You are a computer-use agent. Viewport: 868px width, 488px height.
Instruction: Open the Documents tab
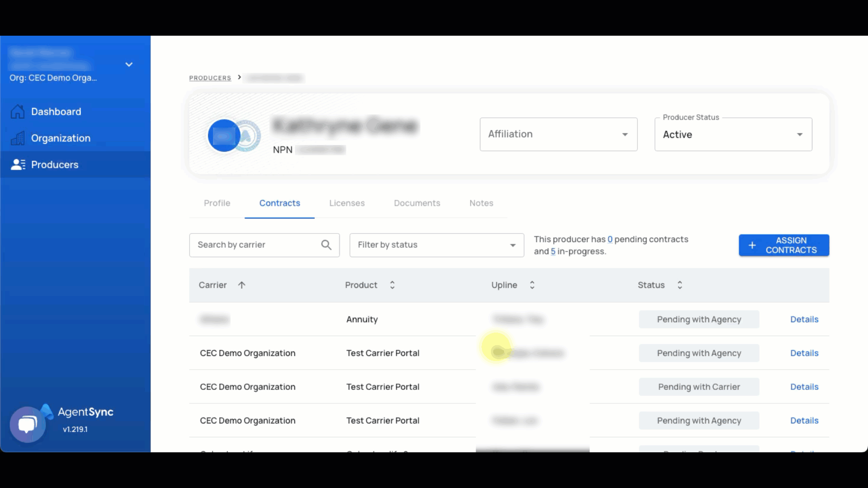point(417,203)
